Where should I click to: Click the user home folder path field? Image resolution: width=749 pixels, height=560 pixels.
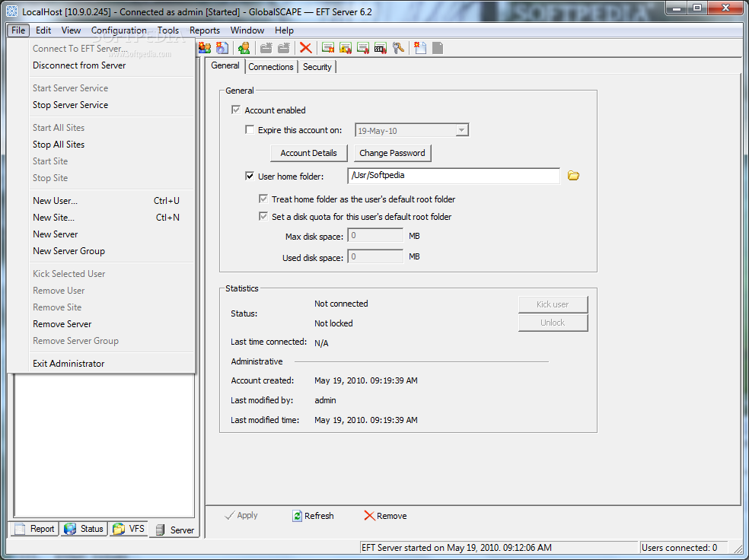454,176
